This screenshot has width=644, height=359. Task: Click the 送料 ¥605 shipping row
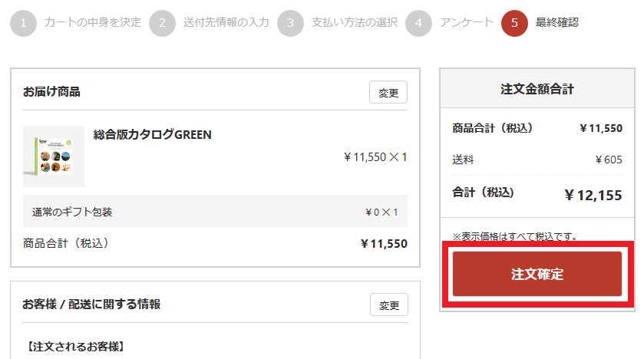537,160
